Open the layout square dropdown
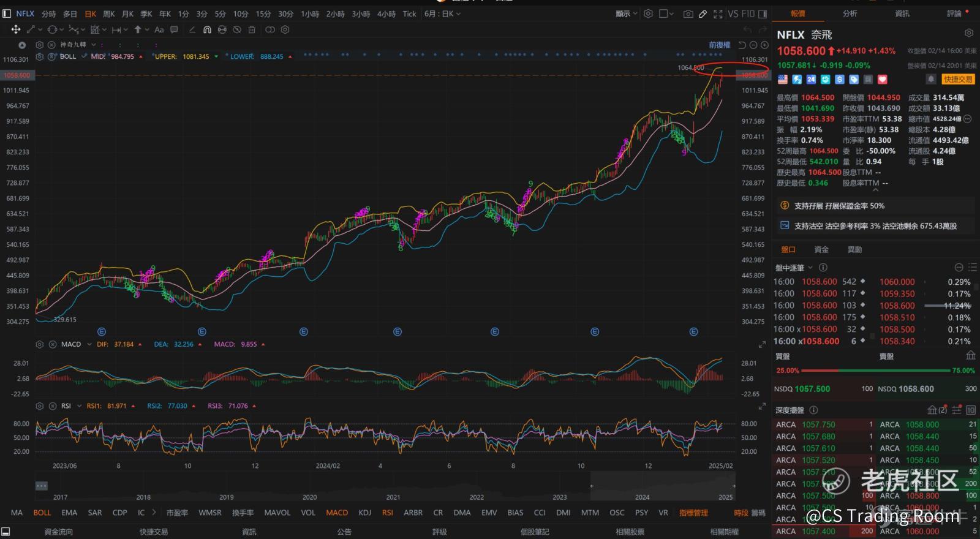980x539 pixels. (x=666, y=13)
